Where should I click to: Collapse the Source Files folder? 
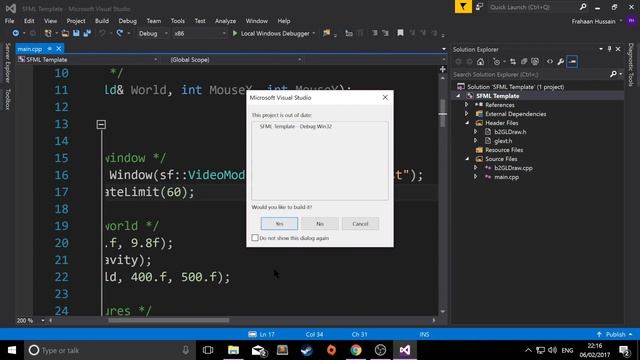tap(467, 159)
